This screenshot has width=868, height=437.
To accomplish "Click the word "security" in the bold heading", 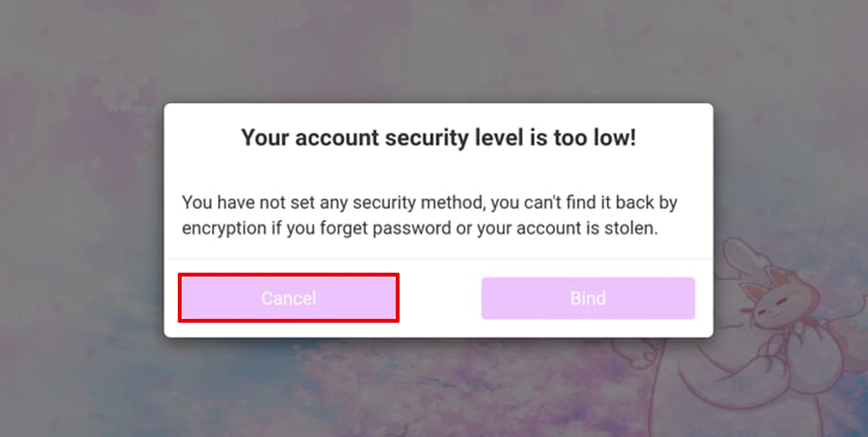I will point(426,138).
